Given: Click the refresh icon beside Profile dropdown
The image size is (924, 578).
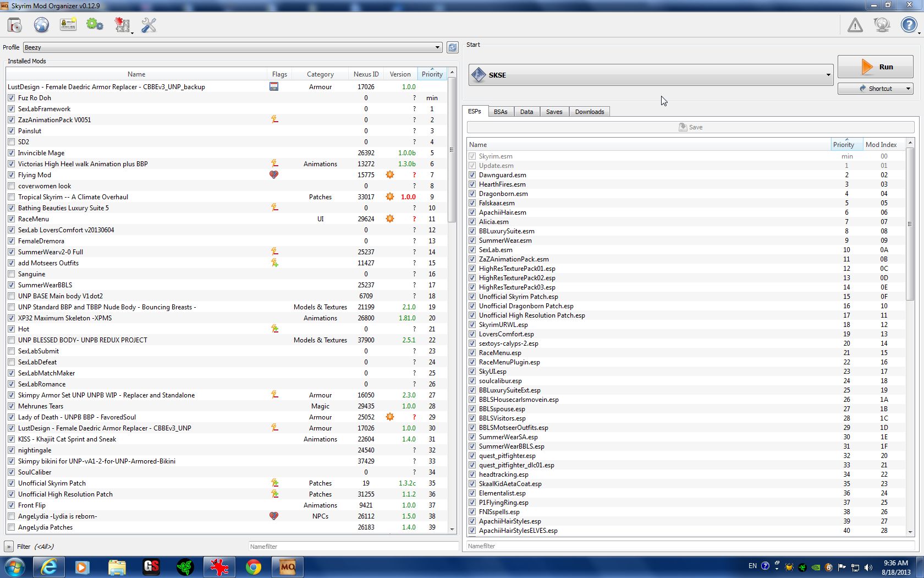Looking at the screenshot, I should pos(452,47).
